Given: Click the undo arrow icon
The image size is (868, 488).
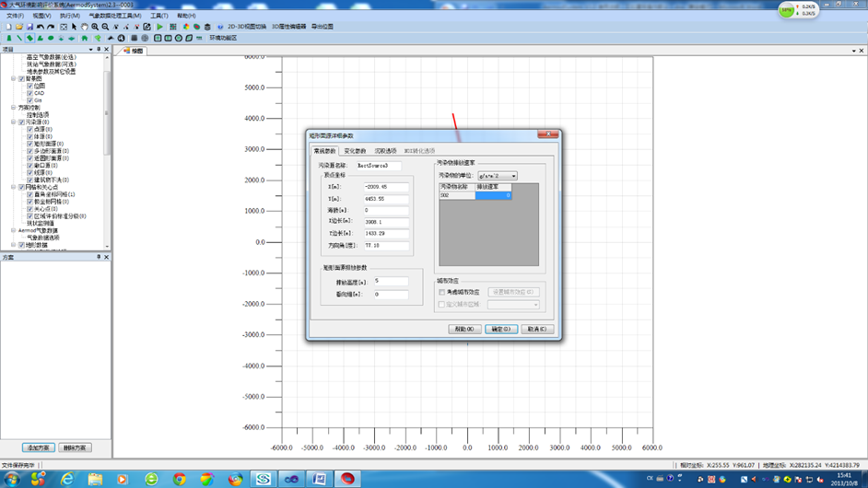Looking at the screenshot, I should point(41,27).
